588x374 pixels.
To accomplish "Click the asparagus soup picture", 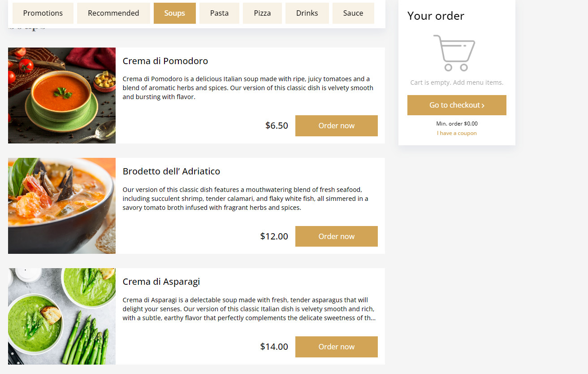I will click(x=62, y=316).
